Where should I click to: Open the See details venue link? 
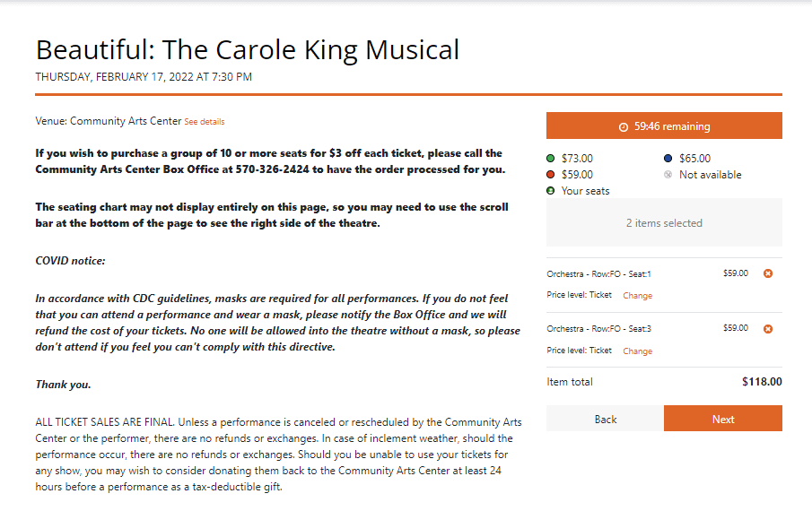[x=205, y=122]
